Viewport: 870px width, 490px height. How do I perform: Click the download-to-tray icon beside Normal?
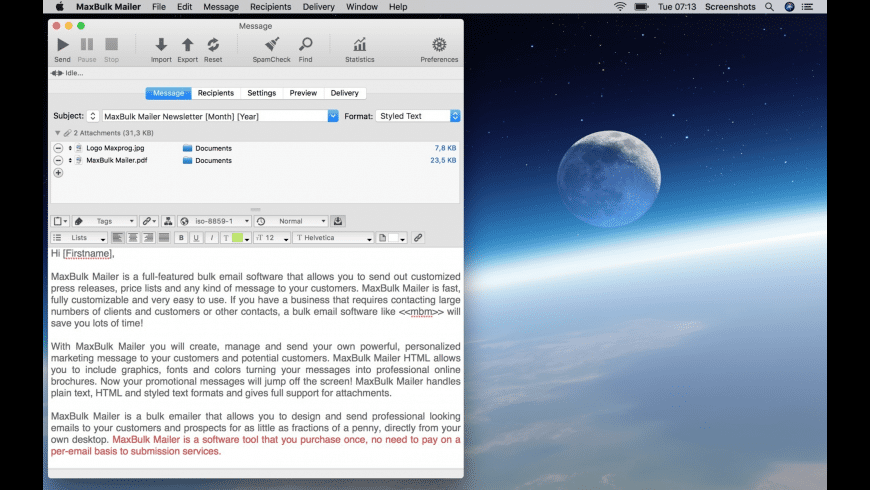(x=338, y=221)
